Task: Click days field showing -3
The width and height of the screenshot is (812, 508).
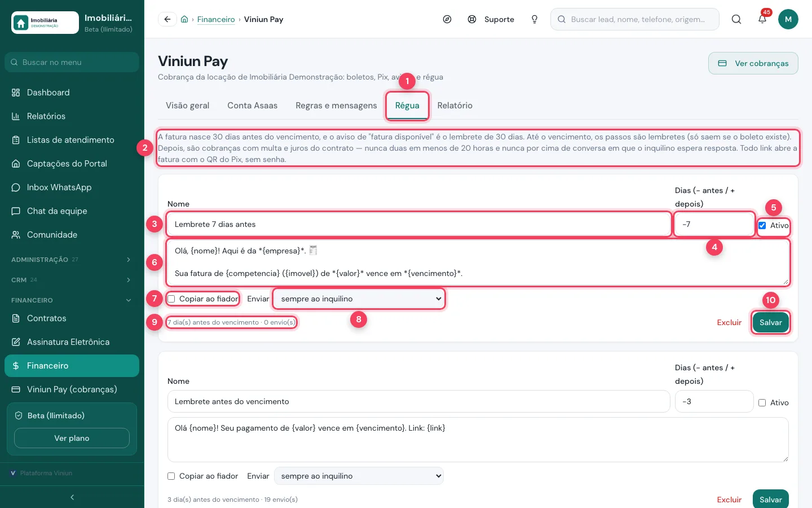Action: pyautogui.click(x=714, y=401)
